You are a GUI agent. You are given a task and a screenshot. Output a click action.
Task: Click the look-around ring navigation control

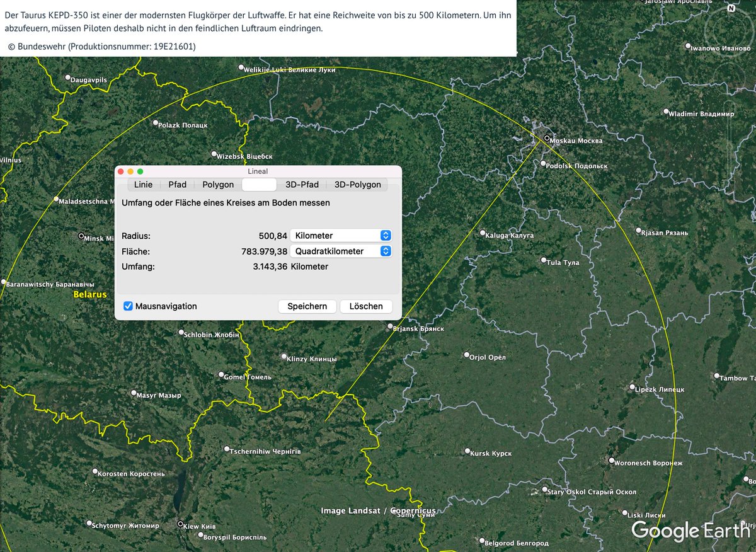(731, 33)
